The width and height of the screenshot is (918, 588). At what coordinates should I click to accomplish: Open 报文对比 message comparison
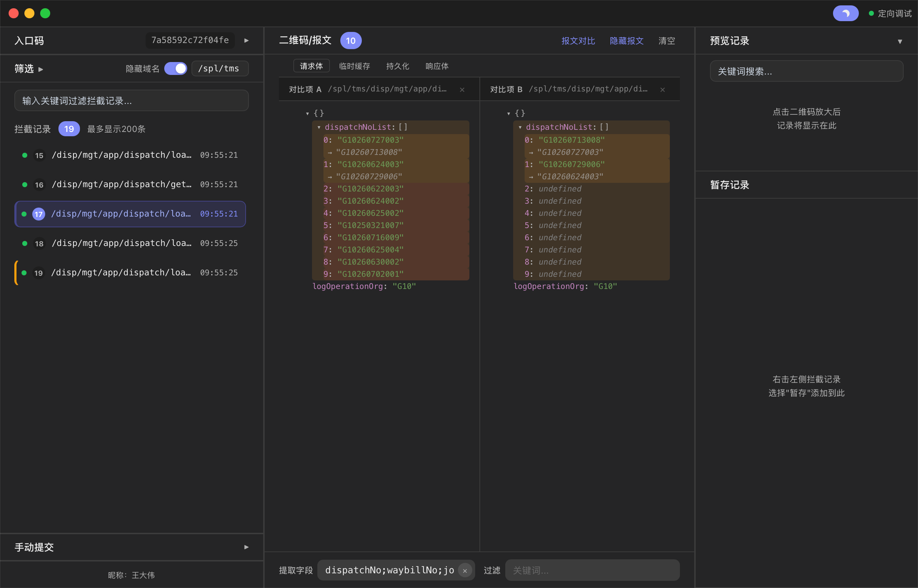578,41
